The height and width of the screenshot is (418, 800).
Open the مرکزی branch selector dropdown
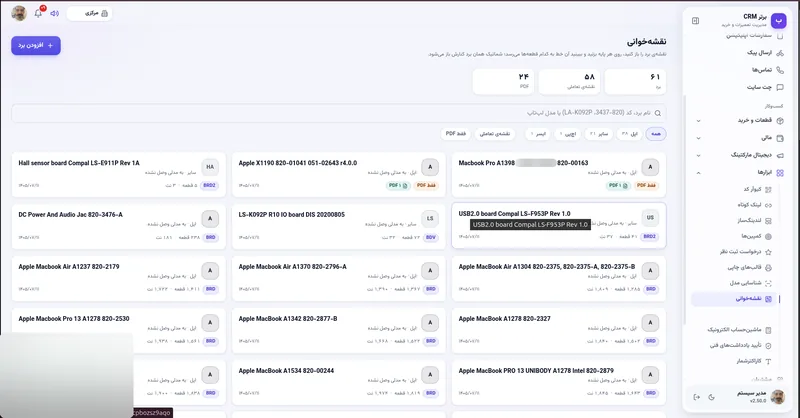pos(89,13)
